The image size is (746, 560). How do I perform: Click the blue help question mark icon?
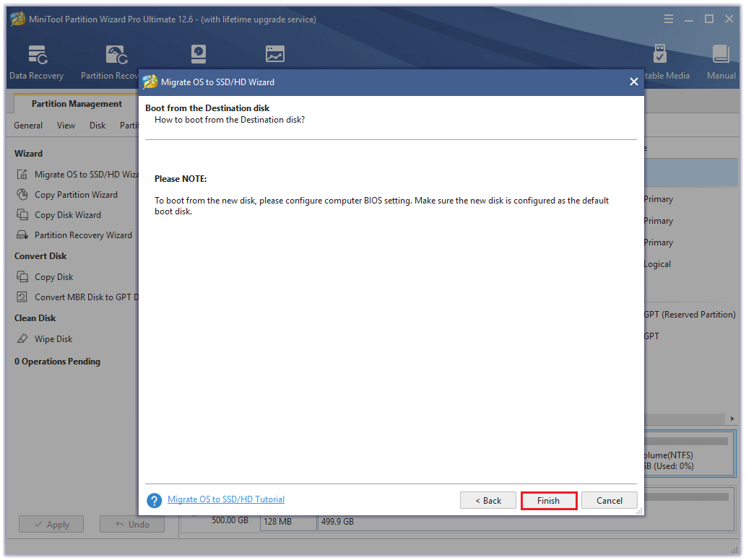click(x=154, y=500)
